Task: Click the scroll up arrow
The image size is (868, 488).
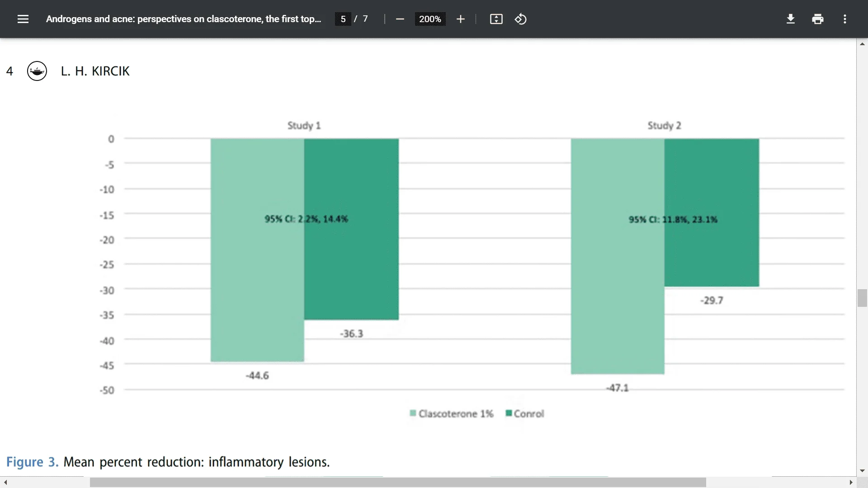Action: (x=862, y=44)
